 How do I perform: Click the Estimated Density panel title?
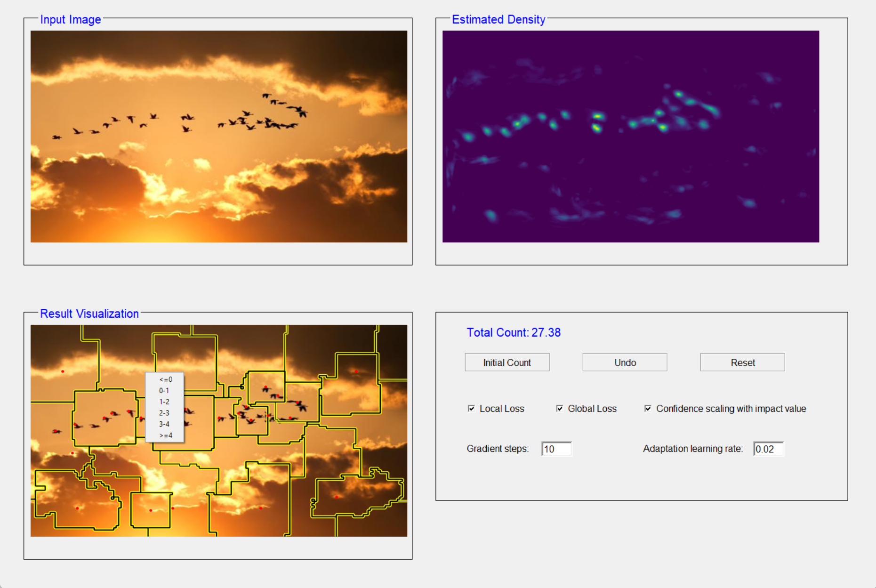pyautogui.click(x=498, y=19)
